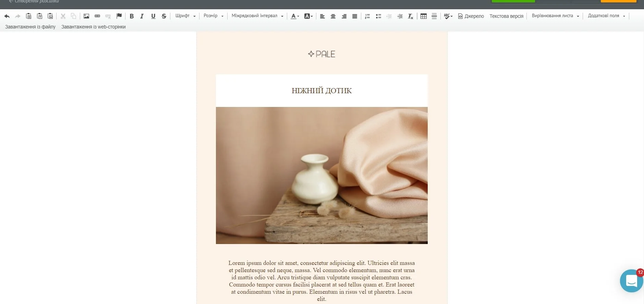Justify the text
The height and width of the screenshot is (304, 644).
[x=355, y=16]
